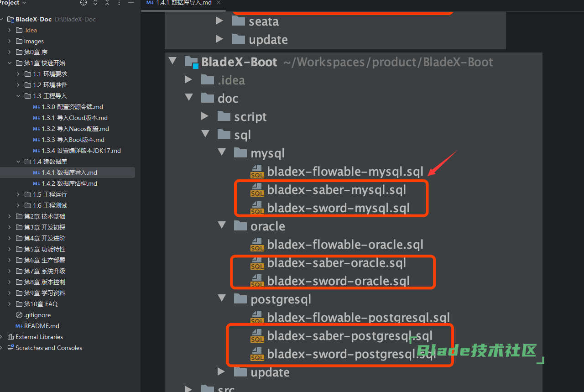This screenshot has width=584, height=392.
Task: Click the Expand Selected icon in Project panel
Action: click(x=95, y=3)
